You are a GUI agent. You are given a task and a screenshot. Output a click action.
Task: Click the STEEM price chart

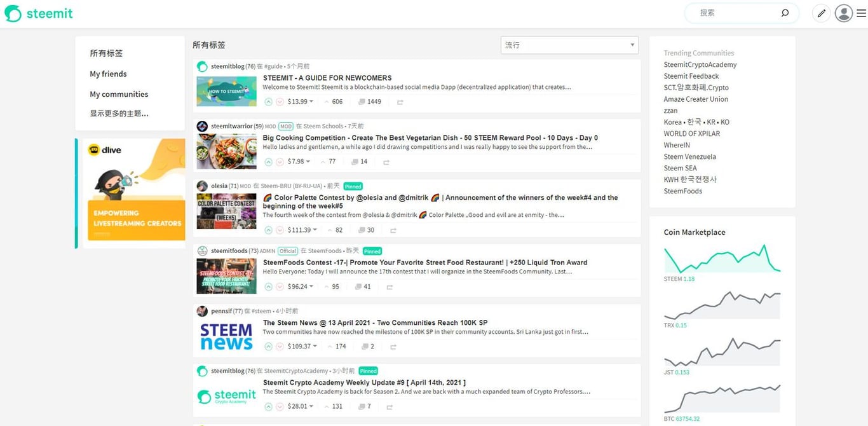pos(722,259)
